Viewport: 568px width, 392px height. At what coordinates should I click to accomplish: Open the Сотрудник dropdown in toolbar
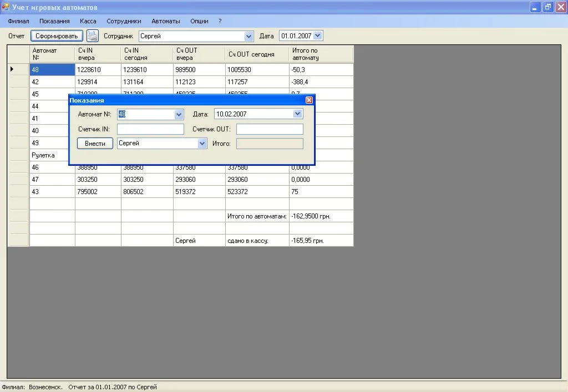(248, 36)
